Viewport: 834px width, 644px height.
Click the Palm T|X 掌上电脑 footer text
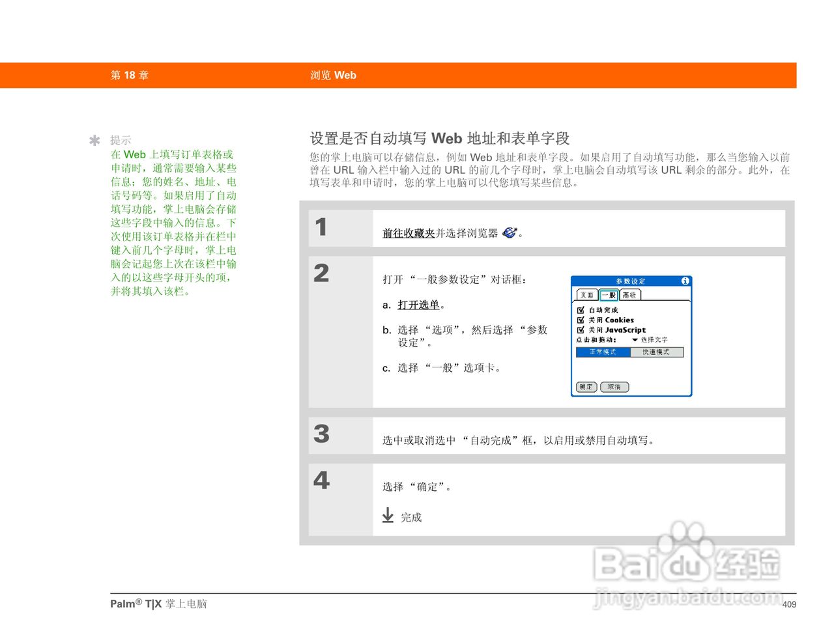click(x=158, y=604)
